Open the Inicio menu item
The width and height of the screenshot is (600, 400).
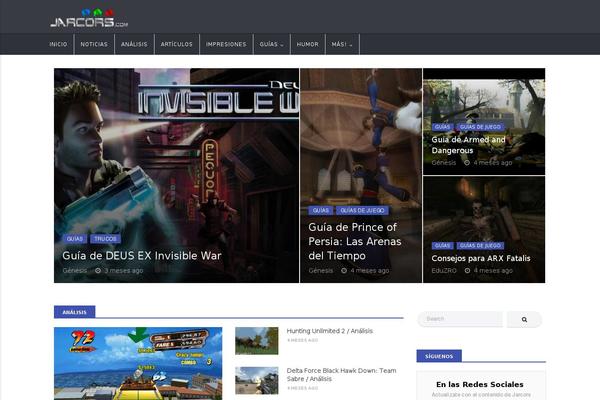coord(58,44)
